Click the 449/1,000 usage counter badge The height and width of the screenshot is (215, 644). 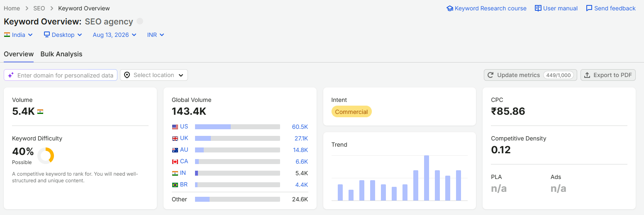click(559, 75)
